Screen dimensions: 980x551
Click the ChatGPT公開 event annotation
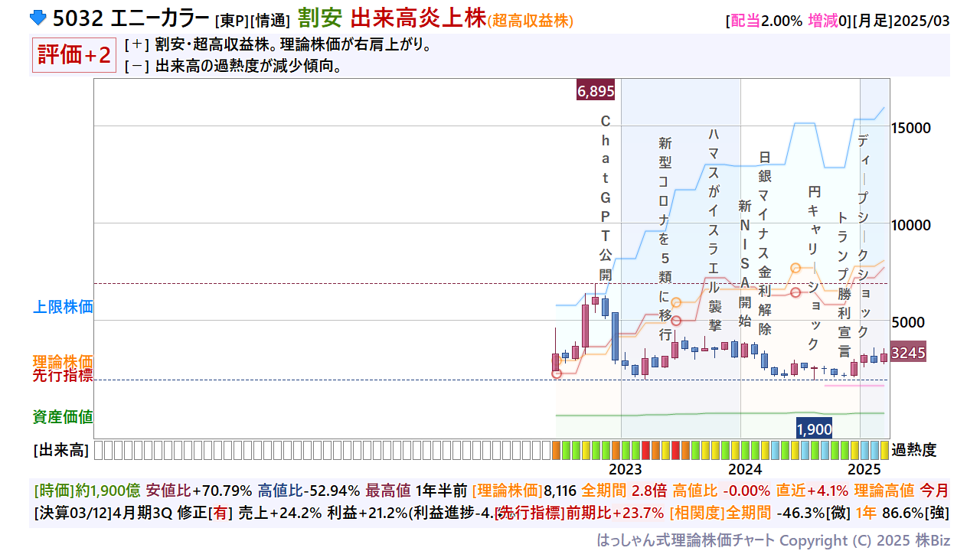605,197
